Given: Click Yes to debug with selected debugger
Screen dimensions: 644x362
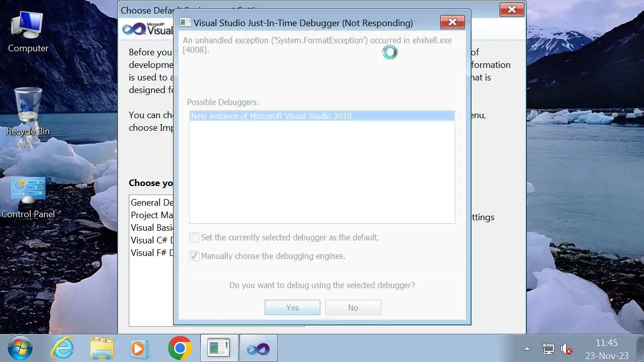Looking at the screenshot, I should click(292, 308).
